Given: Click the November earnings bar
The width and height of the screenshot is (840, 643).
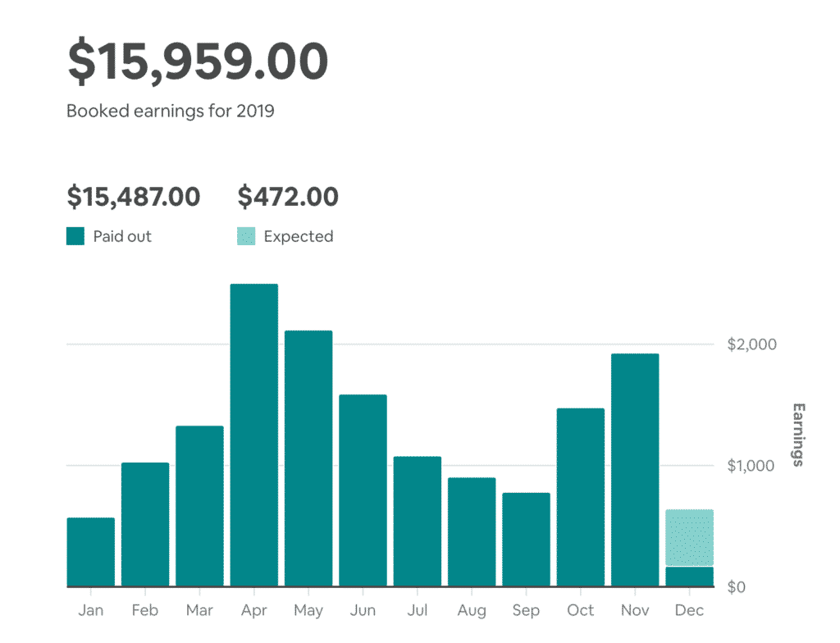Looking at the screenshot, I should [x=636, y=470].
